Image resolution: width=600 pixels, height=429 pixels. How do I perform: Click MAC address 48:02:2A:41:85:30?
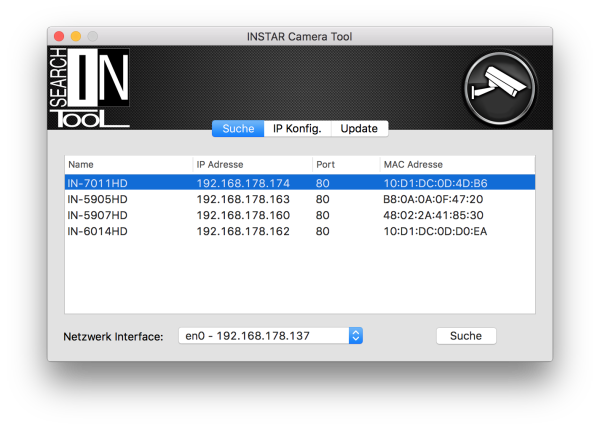[x=433, y=215]
